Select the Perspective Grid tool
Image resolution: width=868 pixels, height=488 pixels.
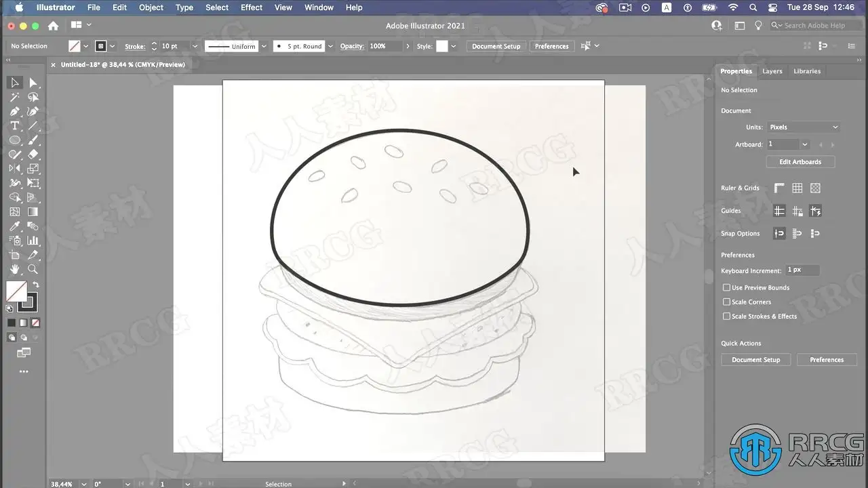33,197
